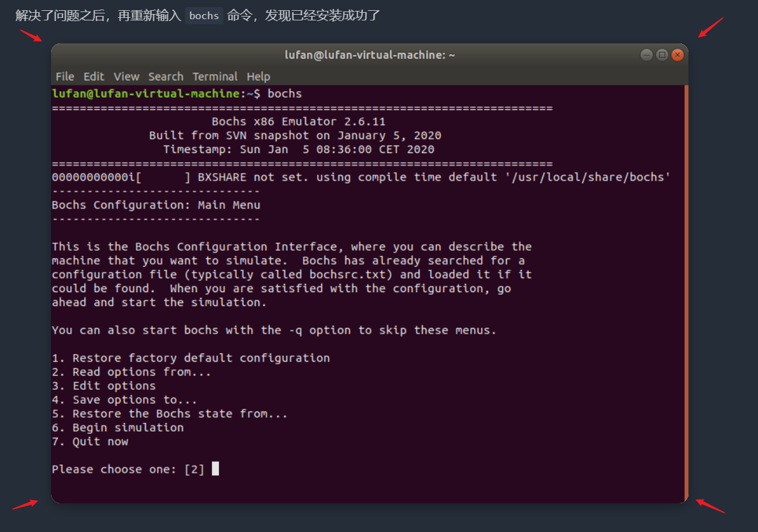This screenshot has height=532, width=758.
Task: Click the inline 'bochs' code label
Action: pyautogui.click(x=204, y=16)
